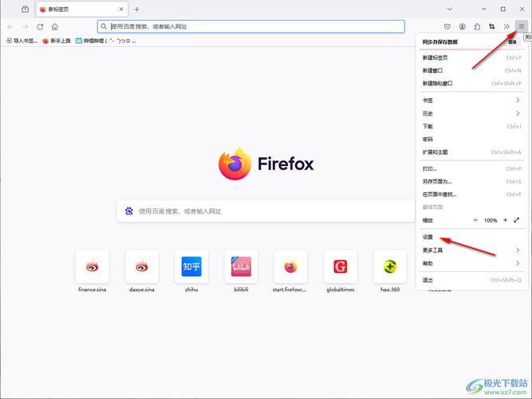This screenshot has height=399, width=532.
Task: Click the magnifier icon in the address bar
Action: 104,26
